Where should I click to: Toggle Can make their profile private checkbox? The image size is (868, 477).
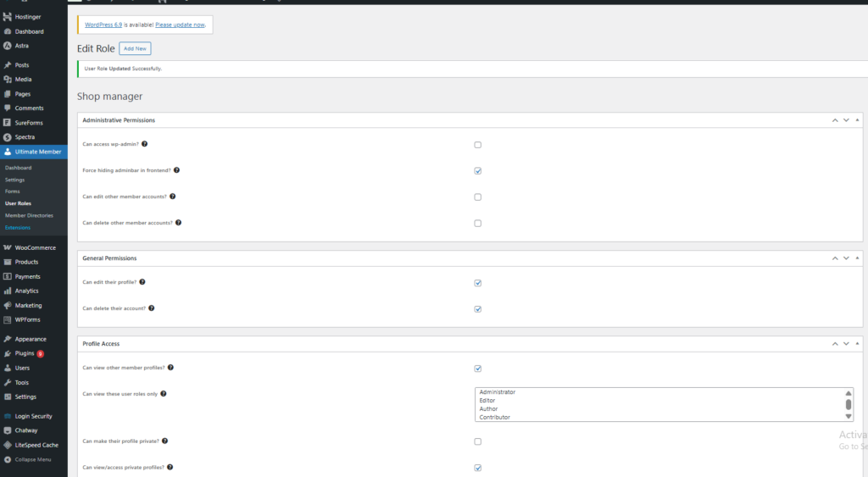pyautogui.click(x=478, y=441)
